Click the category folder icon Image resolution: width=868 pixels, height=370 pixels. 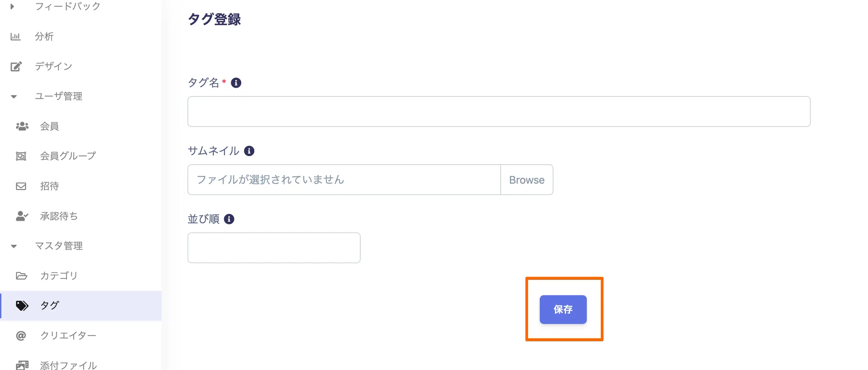(22, 276)
